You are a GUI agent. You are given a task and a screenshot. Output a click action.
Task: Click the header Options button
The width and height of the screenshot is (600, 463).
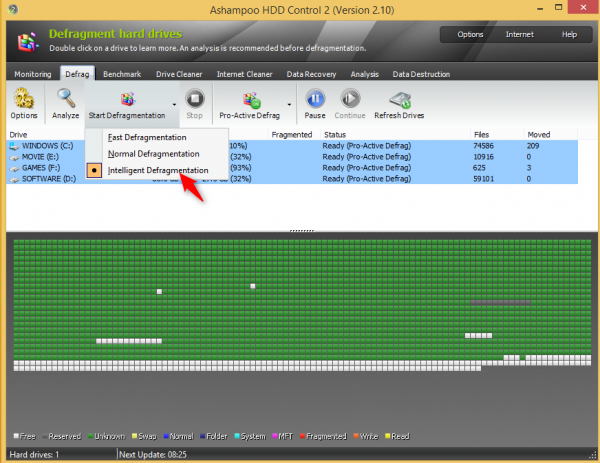470,34
